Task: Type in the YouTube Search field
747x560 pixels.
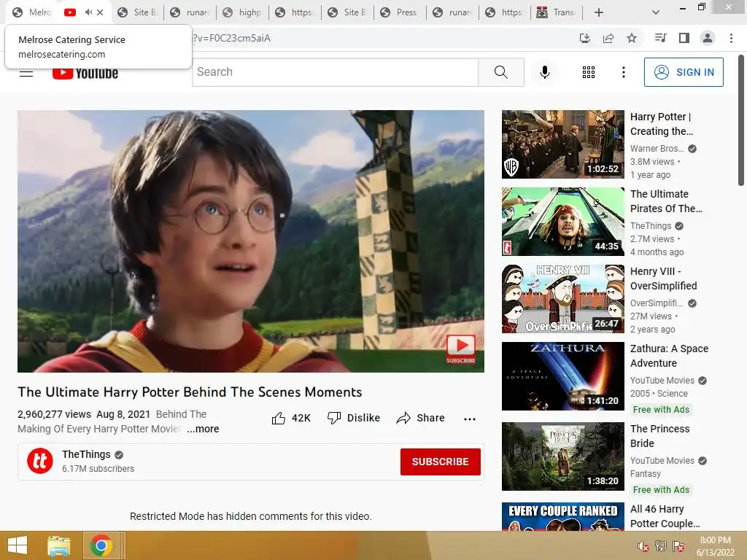Action: pos(336,72)
